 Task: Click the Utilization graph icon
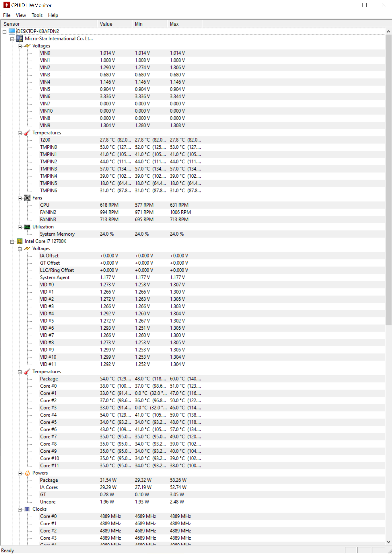point(27,227)
